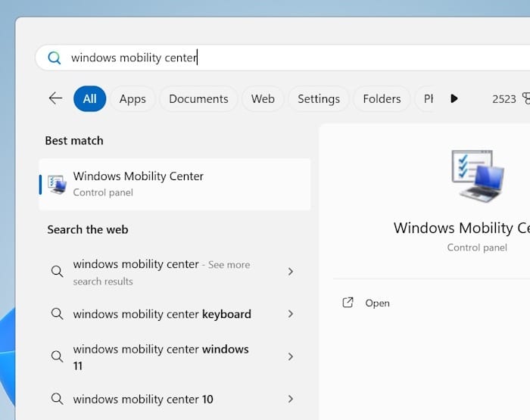
Task: Click the Open external-link icon
Action: point(348,303)
